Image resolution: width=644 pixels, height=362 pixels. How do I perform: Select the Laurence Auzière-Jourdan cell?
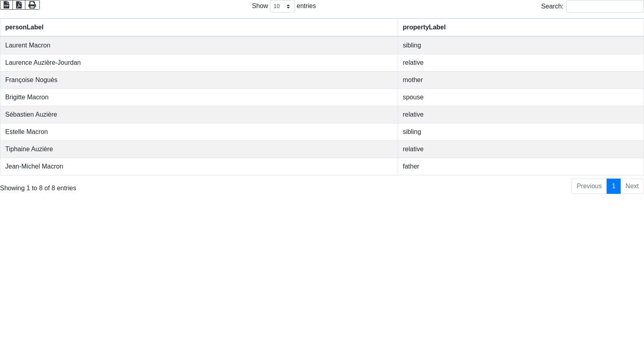click(x=43, y=63)
